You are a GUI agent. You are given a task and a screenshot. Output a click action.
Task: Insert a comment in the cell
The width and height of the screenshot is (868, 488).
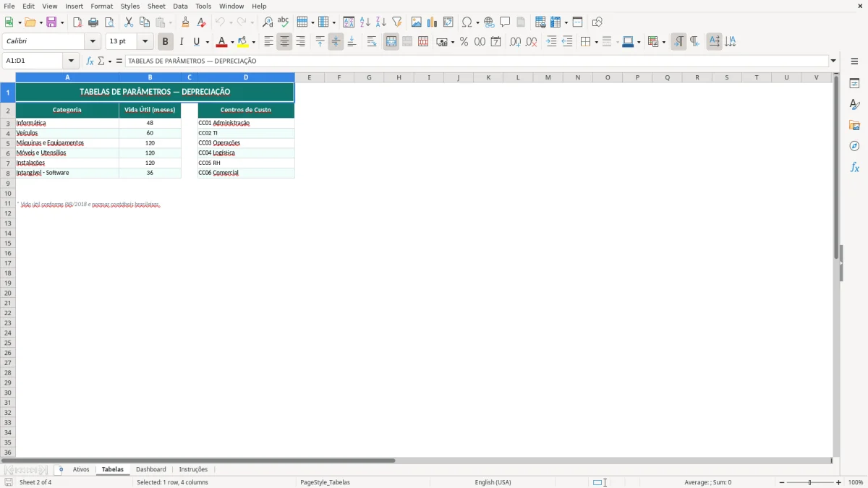(506, 22)
